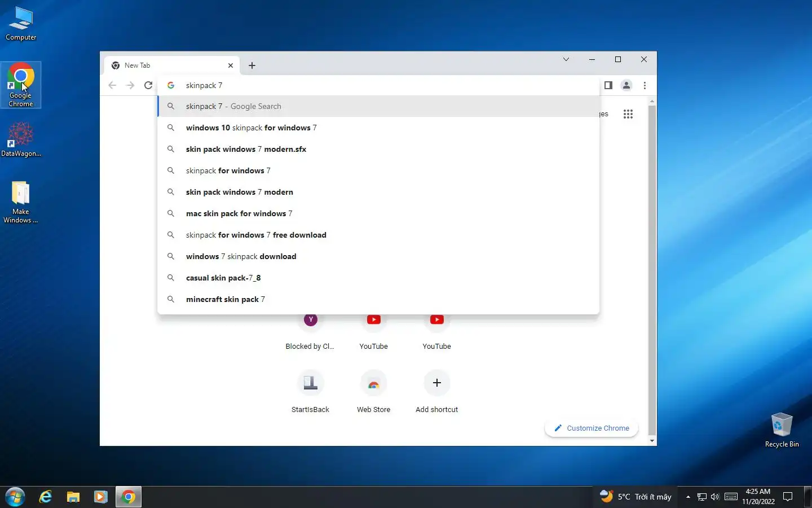Pick suggestion mac skin pack for windows 7

point(378,213)
